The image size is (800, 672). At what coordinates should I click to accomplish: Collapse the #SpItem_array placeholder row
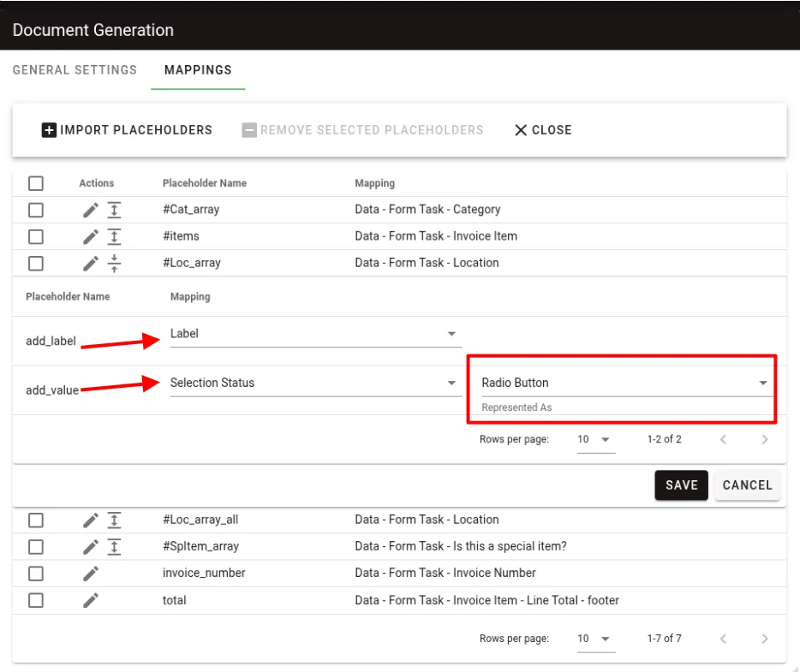point(114,546)
